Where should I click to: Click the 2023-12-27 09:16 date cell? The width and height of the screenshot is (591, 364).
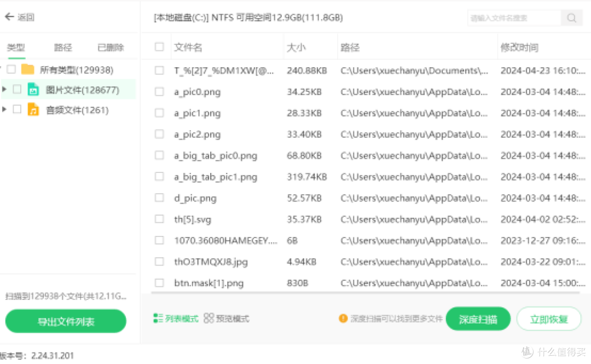pos(543,240)
